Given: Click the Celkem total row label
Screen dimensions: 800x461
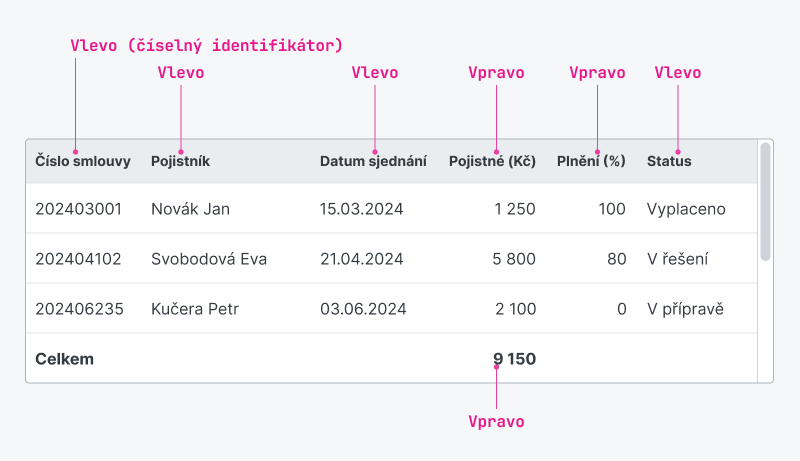Looking at the screenshot, I should coord(64,359).
